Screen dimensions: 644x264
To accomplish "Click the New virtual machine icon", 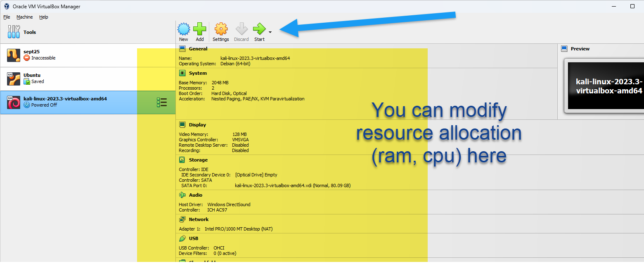I will click(184, 29).
